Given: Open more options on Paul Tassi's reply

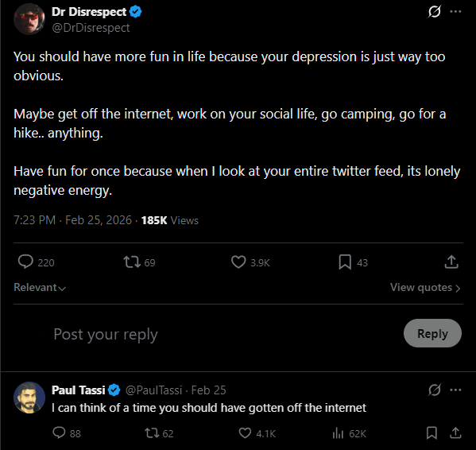Looking at the screenshot, I should [455, 390].
